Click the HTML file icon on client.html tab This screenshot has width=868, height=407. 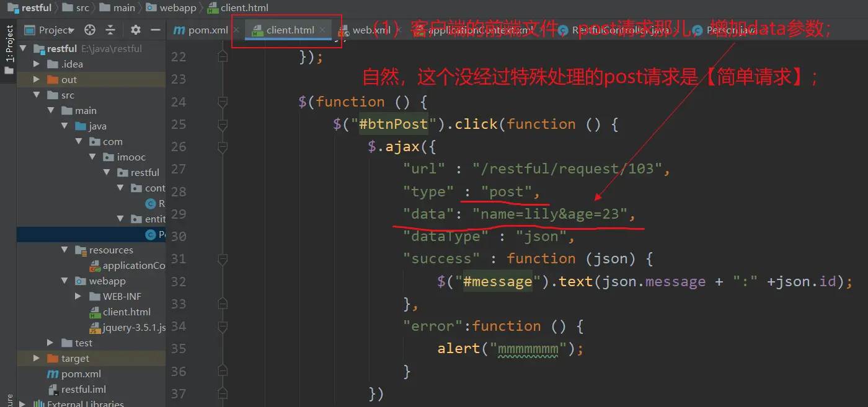click(x=257, y=30)
